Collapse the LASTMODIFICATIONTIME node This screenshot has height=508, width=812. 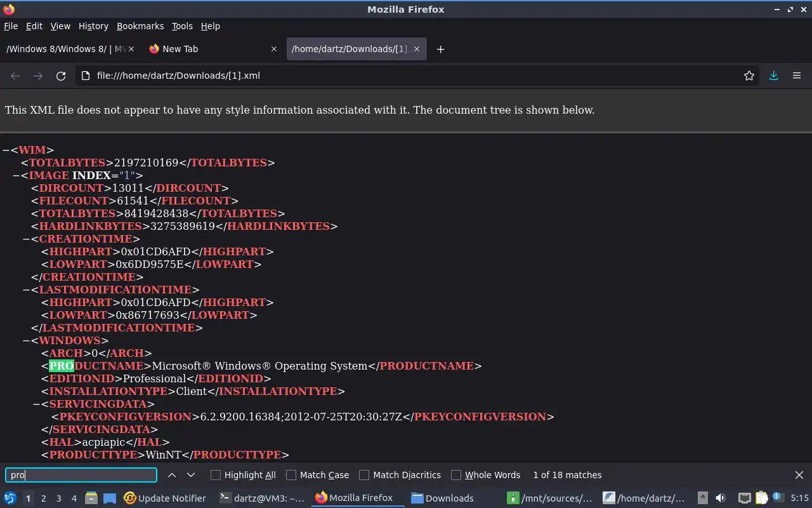[x=26, y=290]
